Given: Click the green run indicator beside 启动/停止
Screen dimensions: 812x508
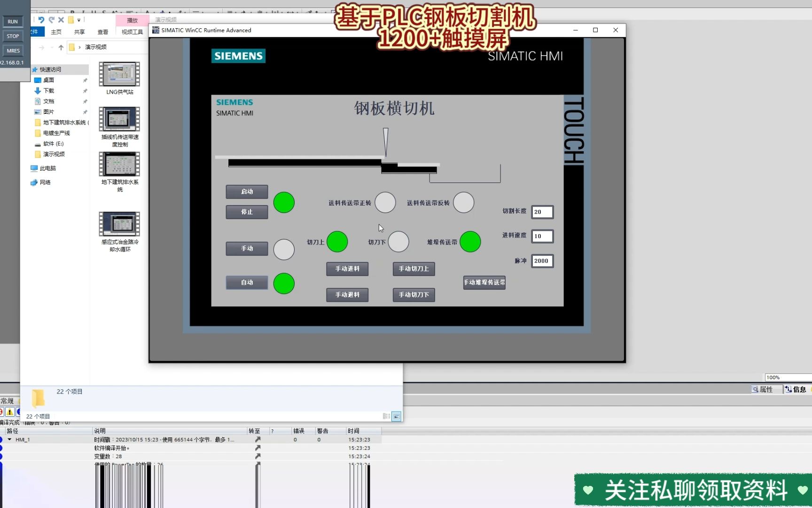Looking at the screenshot, I should click(x=284, y=203).
